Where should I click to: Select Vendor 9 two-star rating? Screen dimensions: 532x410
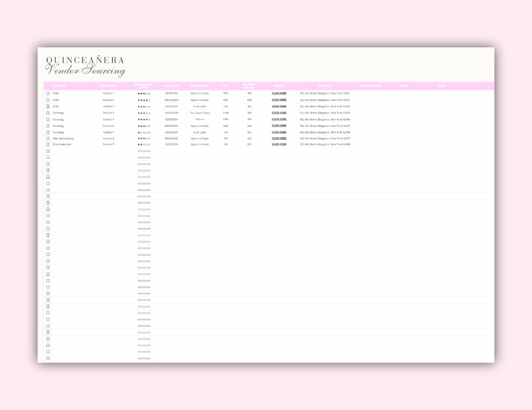pos(144,144)
